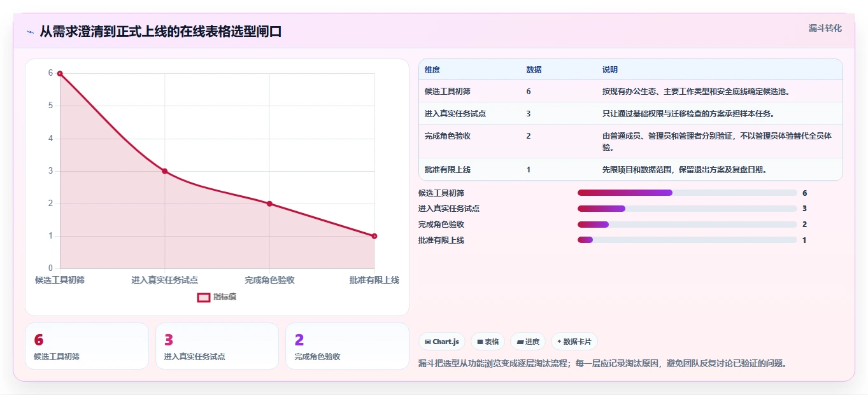
Task: Open the stat card showing 3 进入真实任务试点
Action: (217, 346)
